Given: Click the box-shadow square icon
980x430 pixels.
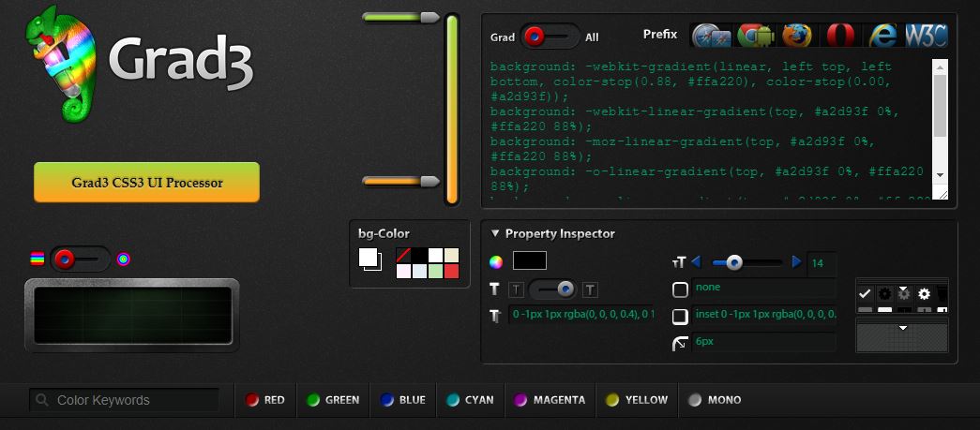Looking at the screenshot, I should click(680, 317).
